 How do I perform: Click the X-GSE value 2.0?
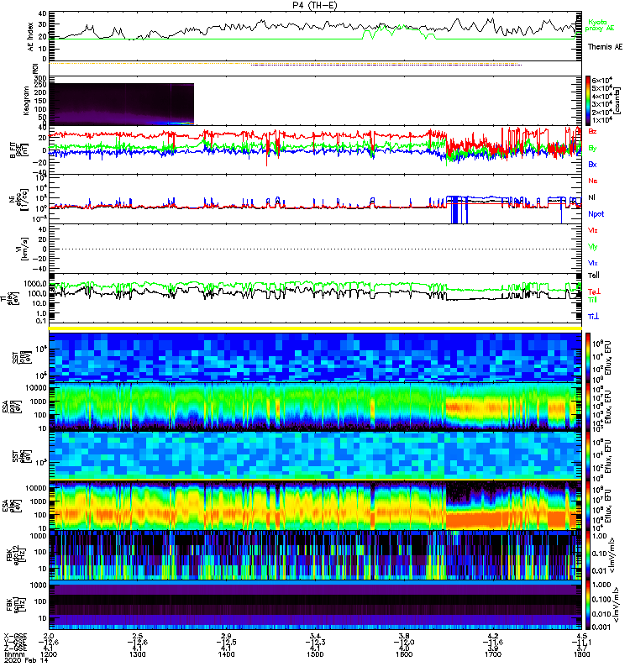click(x=49, y=636)
